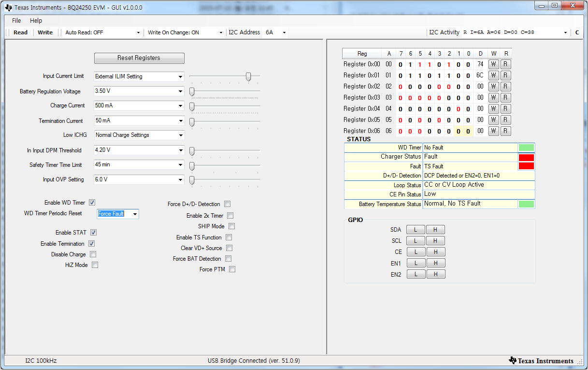Open the Charge Current dropdown
This screenshot has height=370, width=588.
(x=139, y=105)
